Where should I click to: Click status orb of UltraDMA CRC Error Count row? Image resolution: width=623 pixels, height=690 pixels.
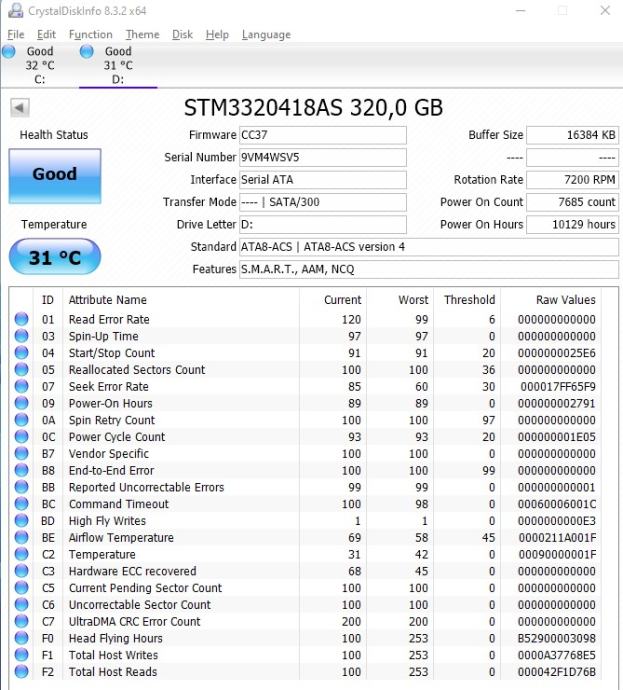click(x=21, y=621)
